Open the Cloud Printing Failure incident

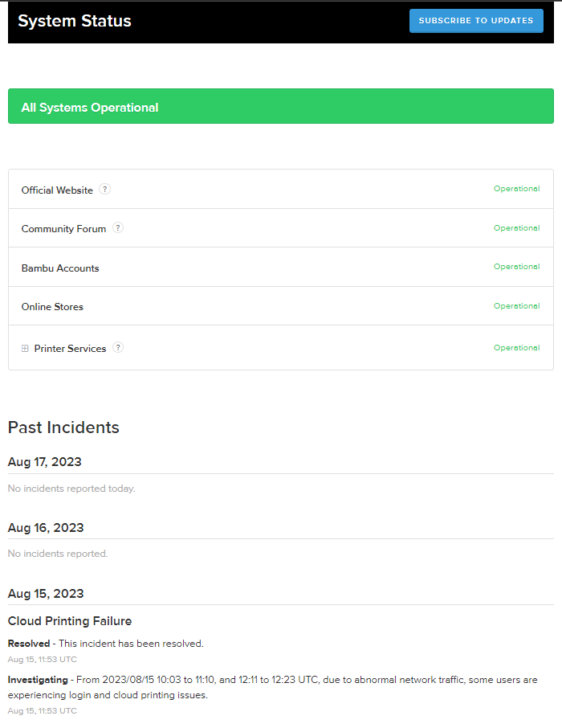tap(70, 621)
